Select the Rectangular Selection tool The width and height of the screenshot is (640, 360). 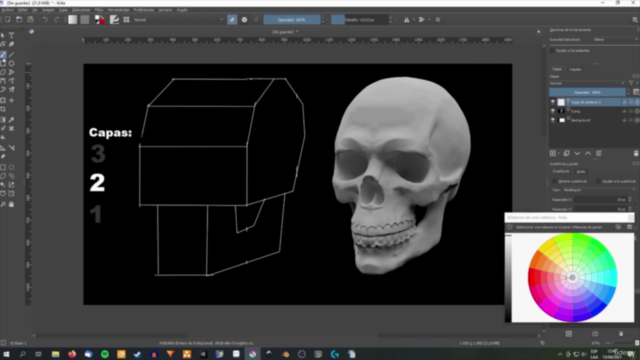[3, 167]
